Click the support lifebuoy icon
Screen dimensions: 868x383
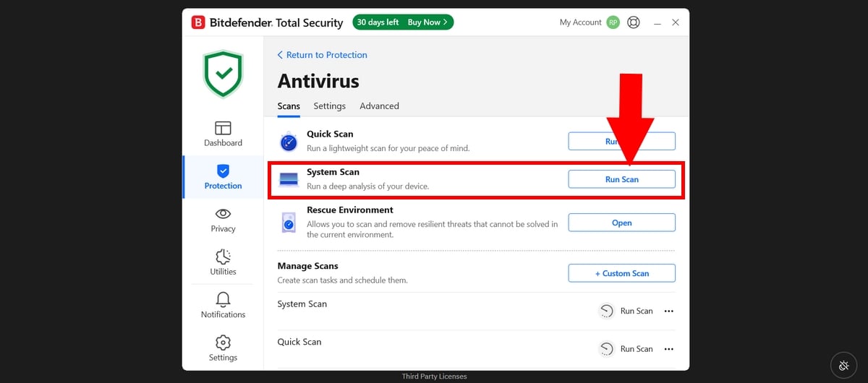[x=634, y=22]
